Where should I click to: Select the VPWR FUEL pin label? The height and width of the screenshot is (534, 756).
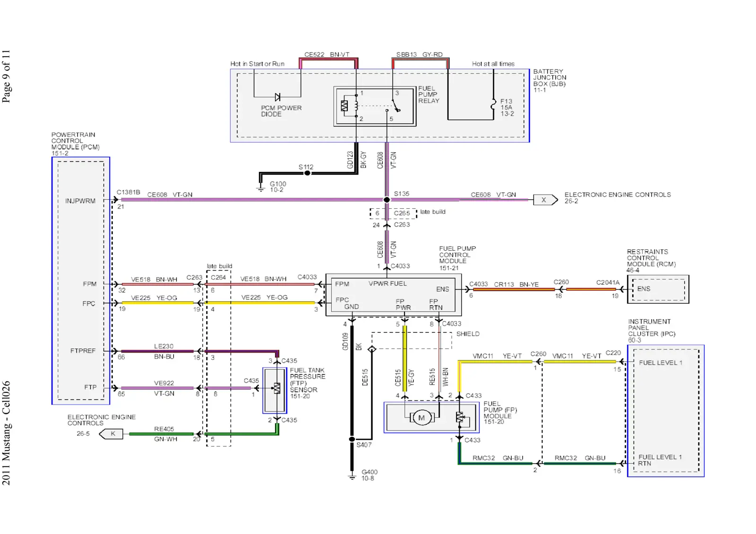point(387,284)
